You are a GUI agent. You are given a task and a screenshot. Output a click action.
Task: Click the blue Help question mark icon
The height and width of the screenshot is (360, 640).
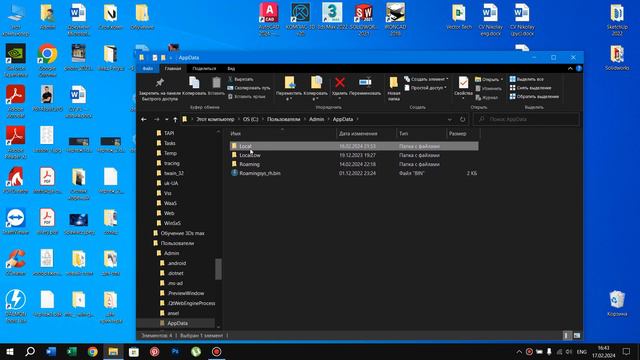pos(579,69)
